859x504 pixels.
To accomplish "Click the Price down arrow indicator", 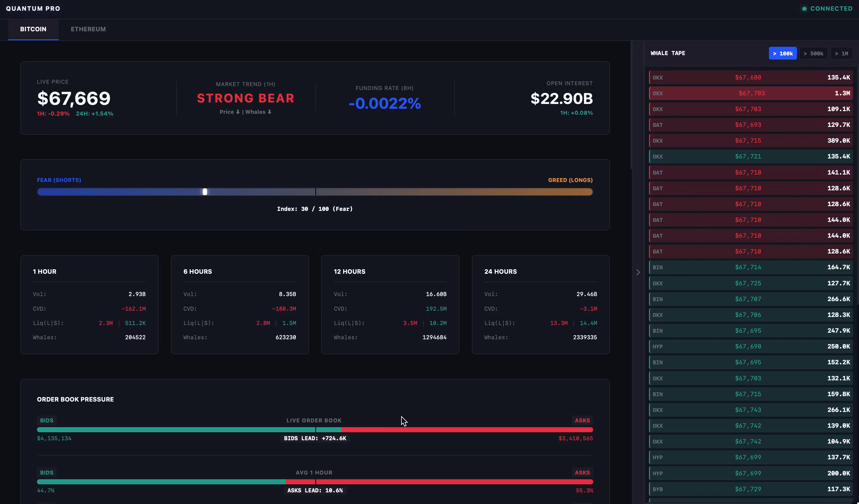I will point(238,112).
